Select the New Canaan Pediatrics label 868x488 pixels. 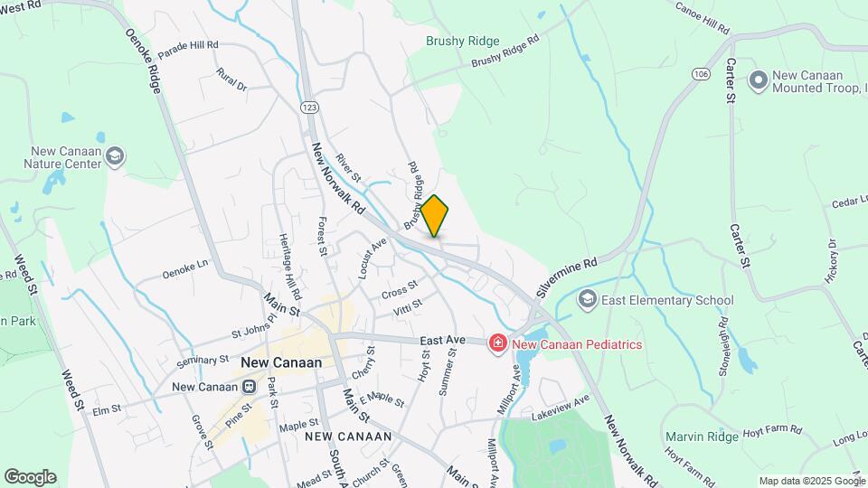click(577, 344)
